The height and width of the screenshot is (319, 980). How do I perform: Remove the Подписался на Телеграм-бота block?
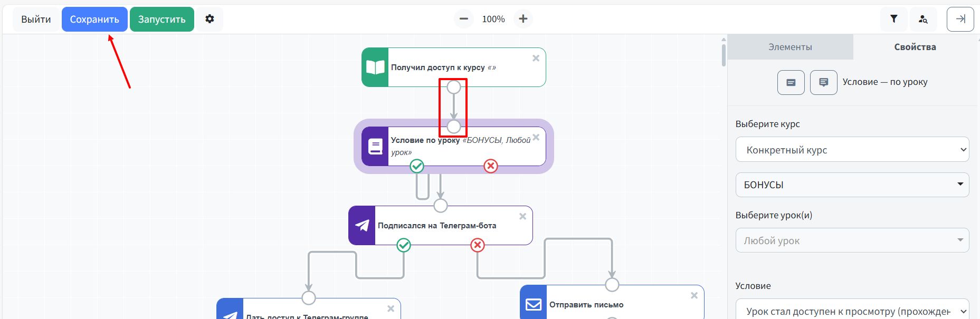pos(522,217)
